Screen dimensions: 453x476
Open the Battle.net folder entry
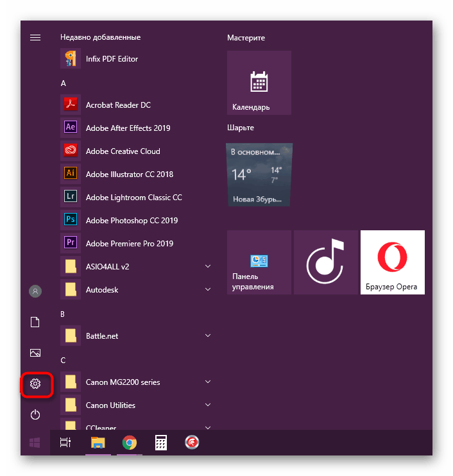pyautogui.click(x=137, y=336)
